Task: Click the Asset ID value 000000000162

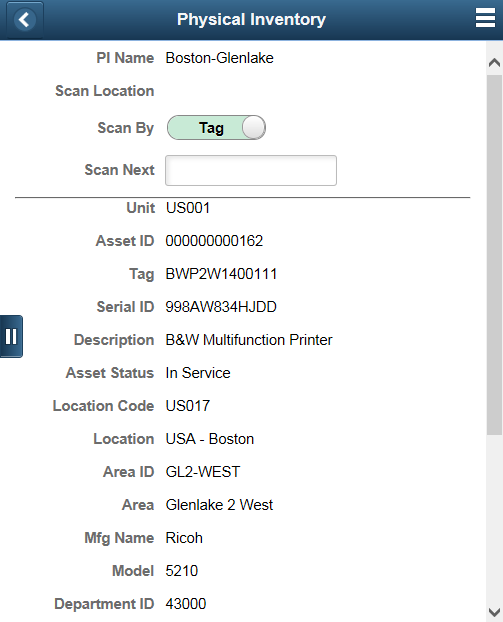Action: point(214,241)
